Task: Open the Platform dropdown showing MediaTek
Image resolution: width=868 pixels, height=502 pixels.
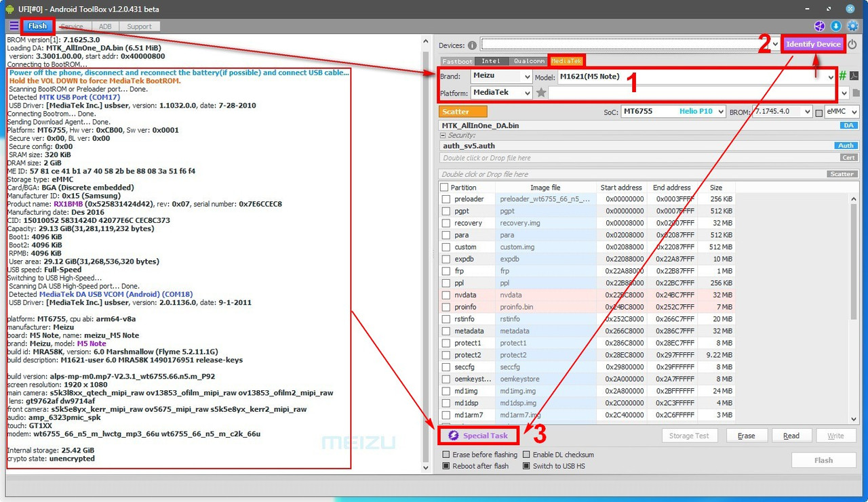Action: [x=501, y=93]
